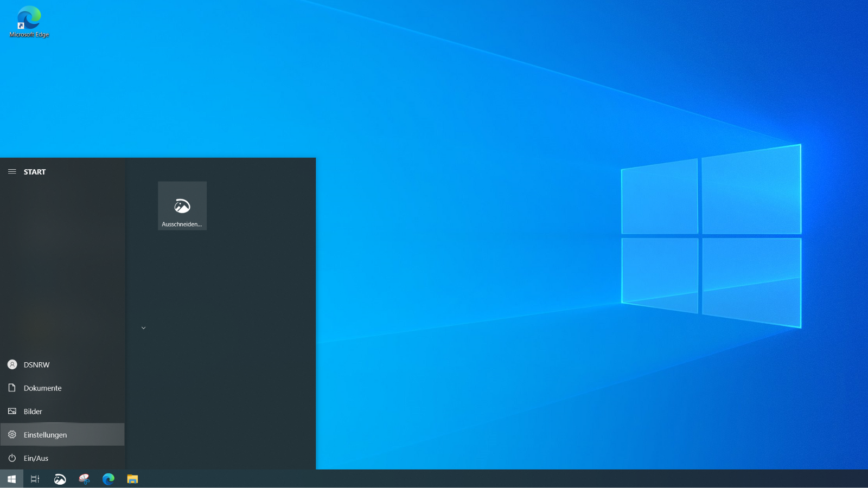This screenshot has width=868, height=488.
Task: Open the Ausschneiden tile in Start
Action: (182, 206)
